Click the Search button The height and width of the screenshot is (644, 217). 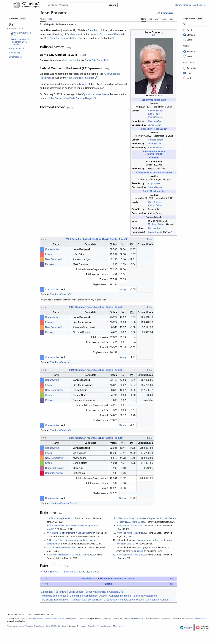112,5
